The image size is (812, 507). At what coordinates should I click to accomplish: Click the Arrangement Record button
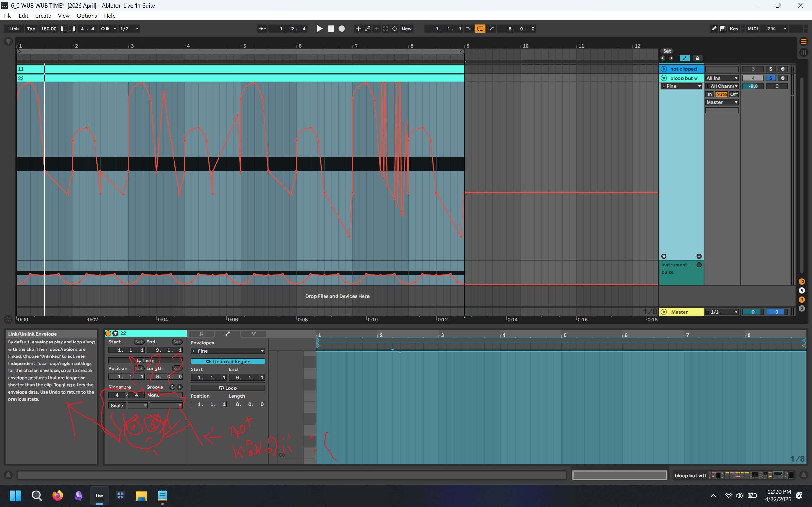[342, 29]
